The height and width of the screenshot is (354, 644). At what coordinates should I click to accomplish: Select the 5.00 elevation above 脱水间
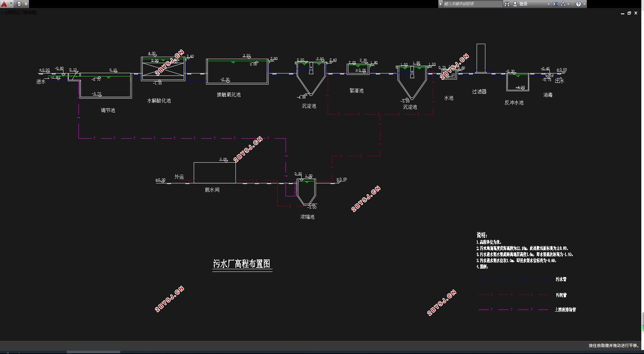223,159
